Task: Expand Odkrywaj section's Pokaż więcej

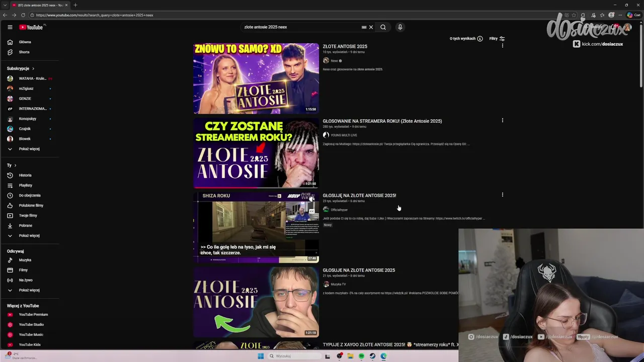Action: coord(30,290)
